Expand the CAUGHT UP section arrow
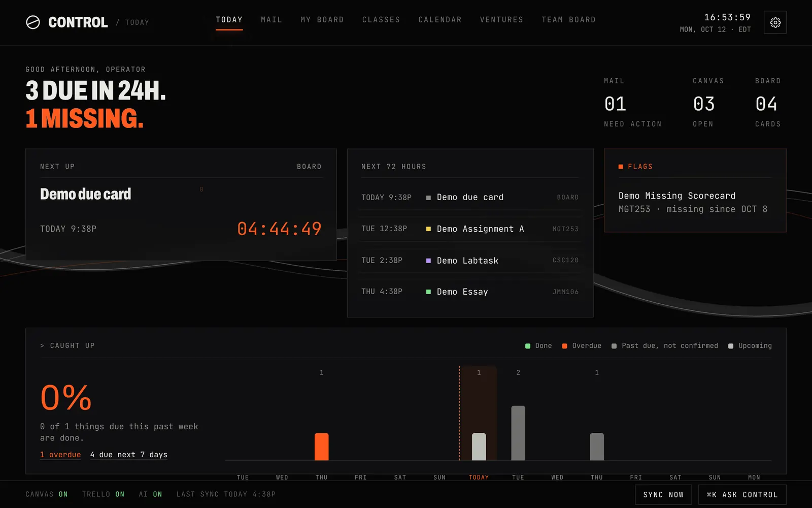The image size is (812, 508). coord(42,346)
